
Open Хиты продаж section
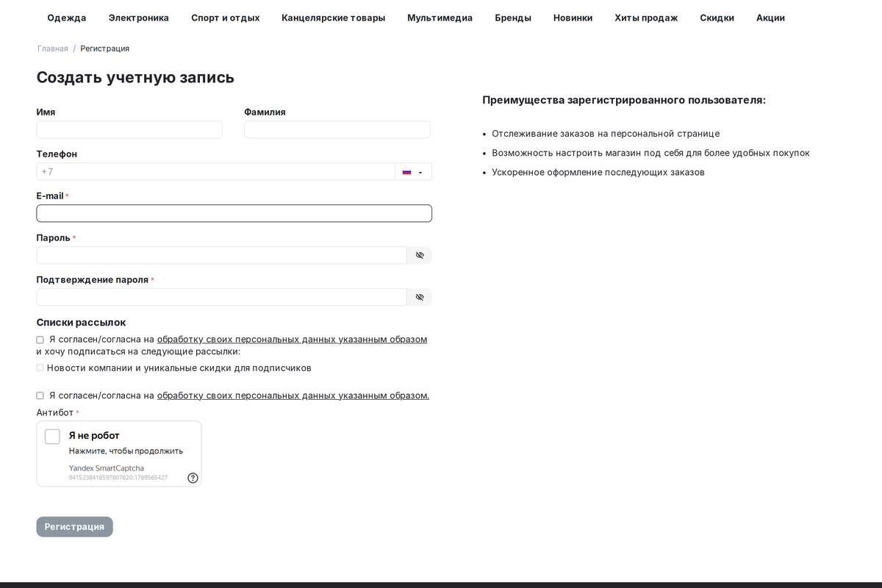[647, 18]
